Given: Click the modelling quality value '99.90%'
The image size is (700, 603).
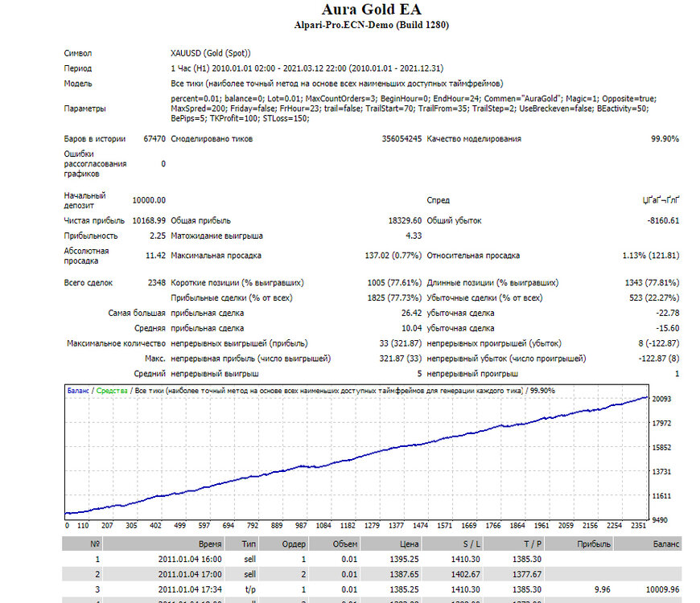Looking at the screenshot, I should [665, 139].
